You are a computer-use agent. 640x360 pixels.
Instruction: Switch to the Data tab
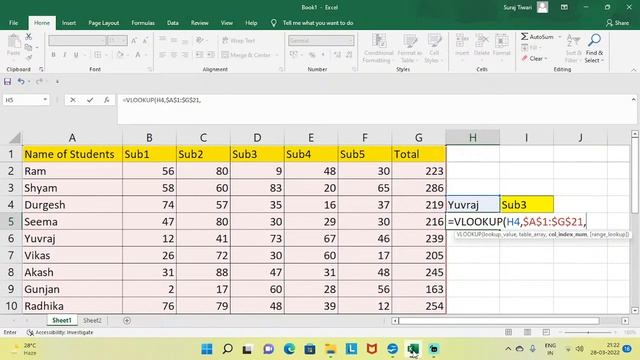coord(173,23)
